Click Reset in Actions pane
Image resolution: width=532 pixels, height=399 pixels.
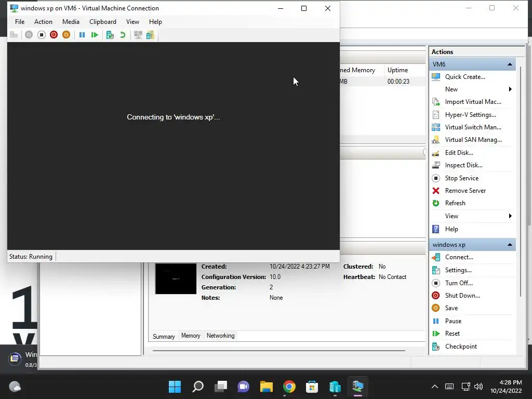tap(453, 334)
